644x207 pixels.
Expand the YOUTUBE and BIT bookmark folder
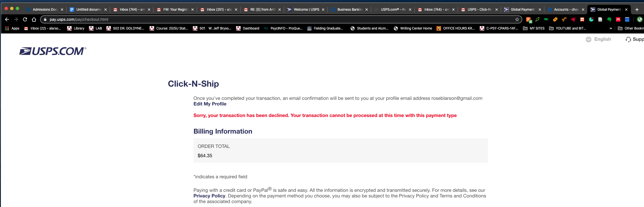[x=568, y=28]
